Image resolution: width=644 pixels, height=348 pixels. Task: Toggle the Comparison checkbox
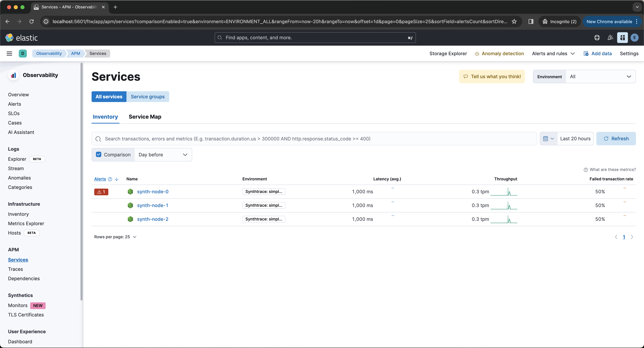point(98,154)
